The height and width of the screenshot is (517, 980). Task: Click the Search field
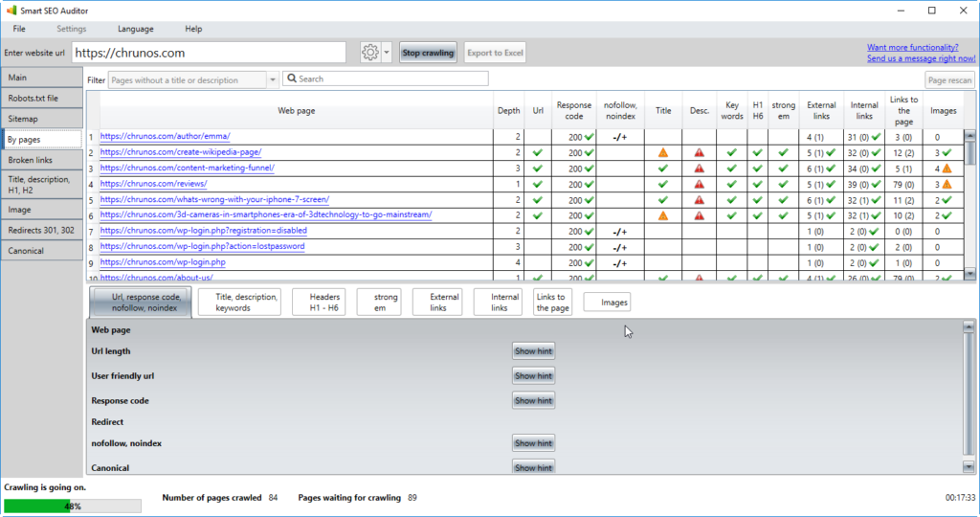pos(386,79)
